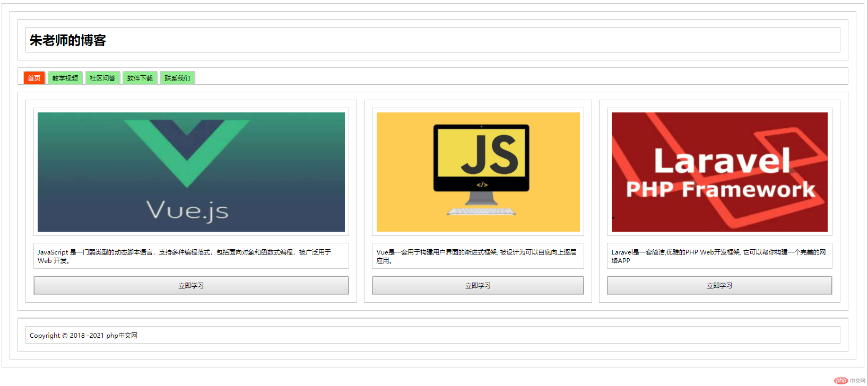
Task: Click 立即学习 button under Laravel card
Action: [719, 285]
